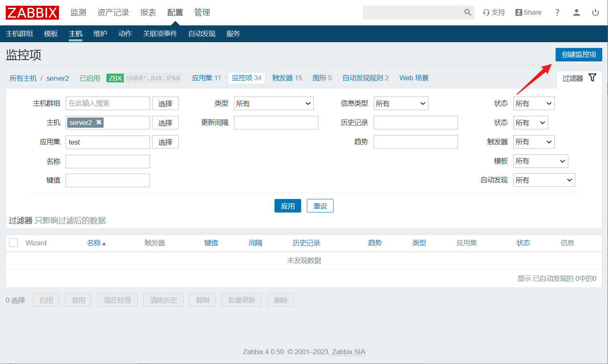Screen dimensions: 608x364
Task: Click the power logout icon
Action: tap(595, 12)
